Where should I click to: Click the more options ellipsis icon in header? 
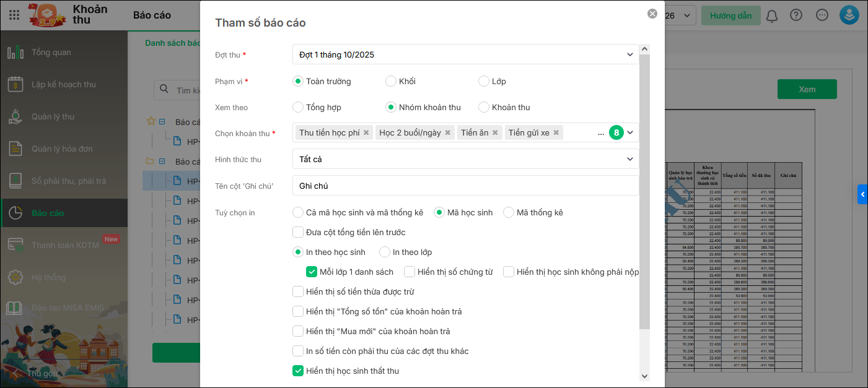click(x=822, y=15)
